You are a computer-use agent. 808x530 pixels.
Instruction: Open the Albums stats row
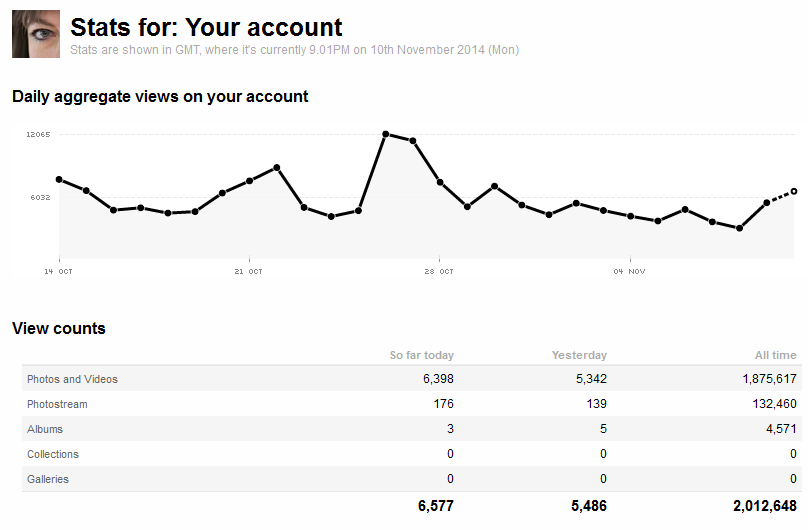(x=412, y=429)
